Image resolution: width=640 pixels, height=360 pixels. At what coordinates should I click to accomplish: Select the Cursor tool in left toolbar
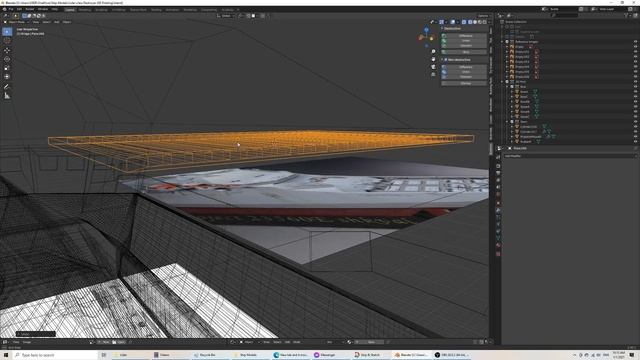7,41
